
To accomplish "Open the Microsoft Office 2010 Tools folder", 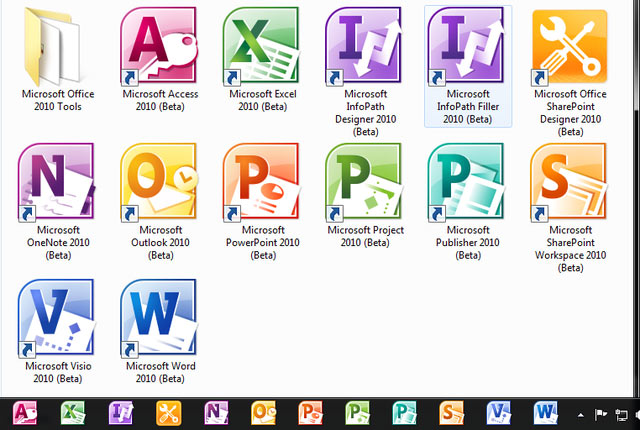I will click(52, 46).
